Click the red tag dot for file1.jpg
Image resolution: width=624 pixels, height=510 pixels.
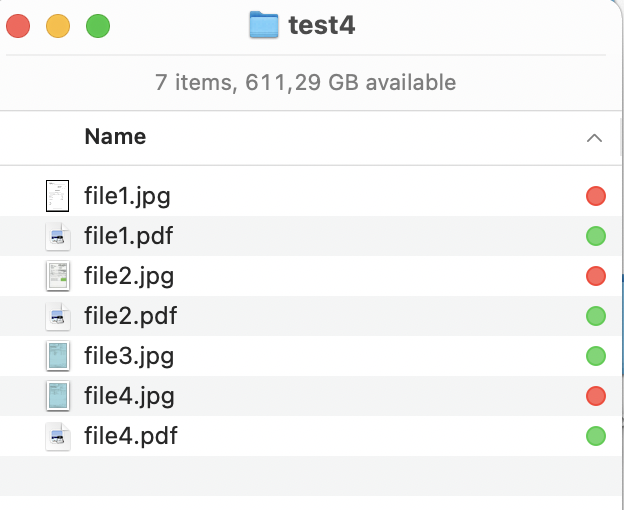(596, 196)
